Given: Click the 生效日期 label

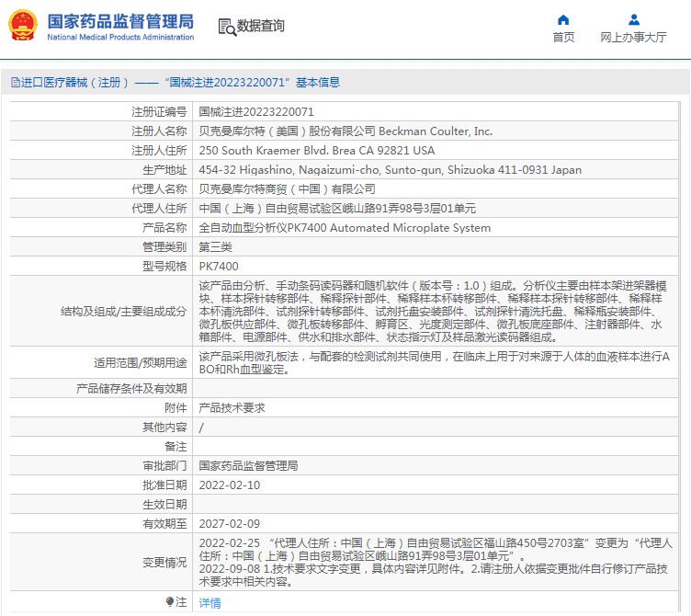Looking at the screenshot, I should 164,505.
